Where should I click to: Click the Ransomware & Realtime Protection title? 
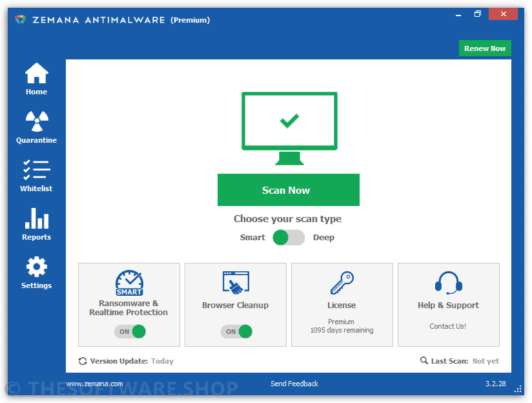(128, 307)
